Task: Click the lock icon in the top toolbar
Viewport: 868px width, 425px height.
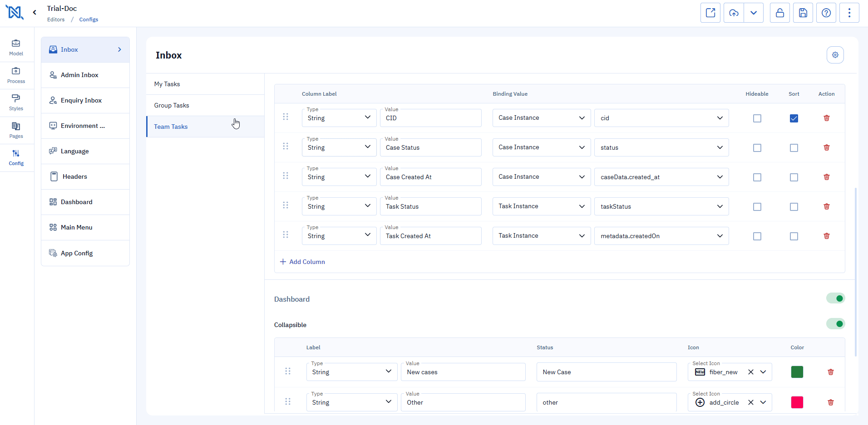Action: coord(780,13)
